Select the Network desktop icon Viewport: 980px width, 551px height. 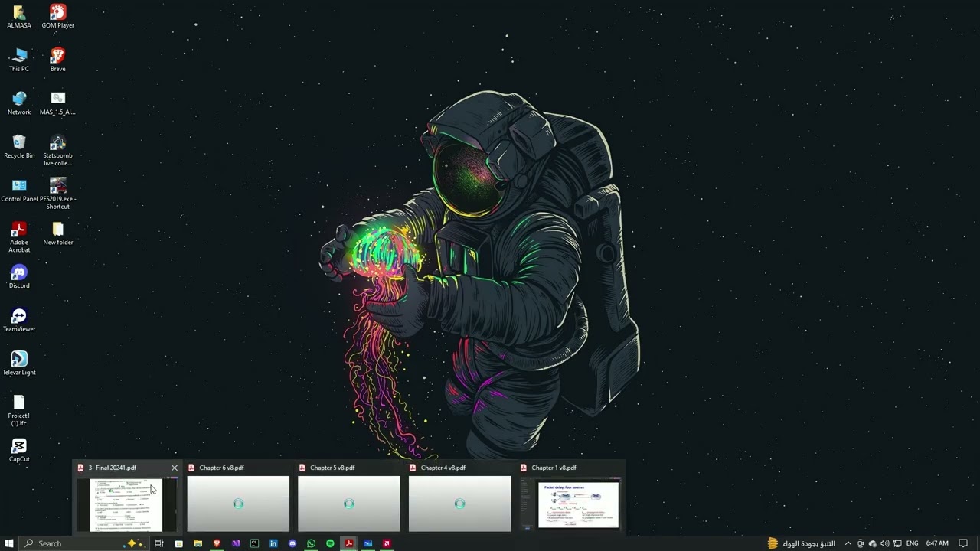pyautogui.click(x=19, y=103)
